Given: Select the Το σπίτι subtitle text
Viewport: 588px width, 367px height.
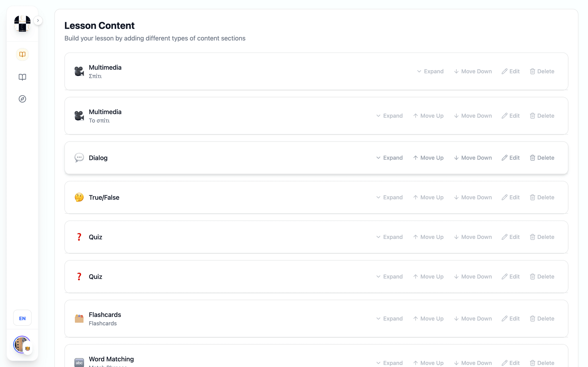Looking at the screenshot, I should (x=99, y=121).
